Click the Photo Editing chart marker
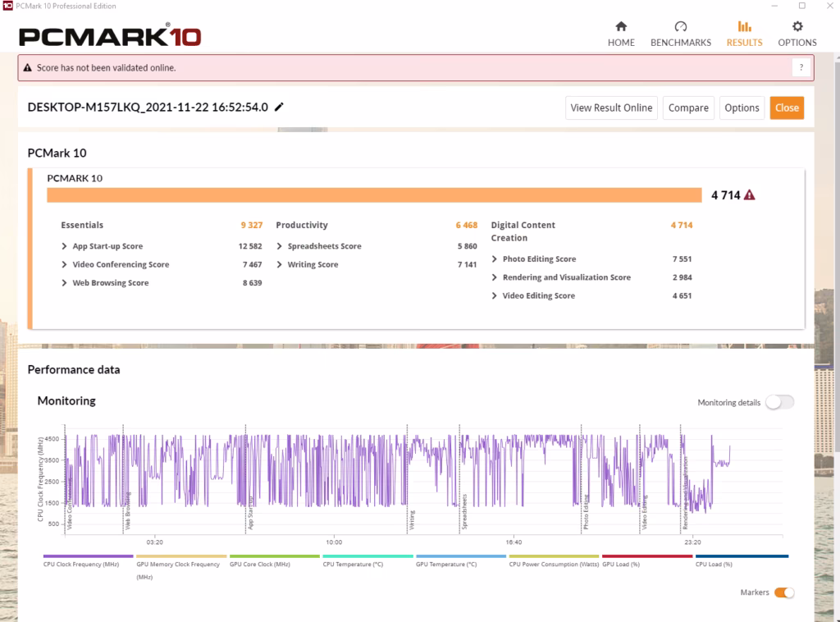Image resolution: width=840 pixels, height=622 pixels. (x=586, y=512)
